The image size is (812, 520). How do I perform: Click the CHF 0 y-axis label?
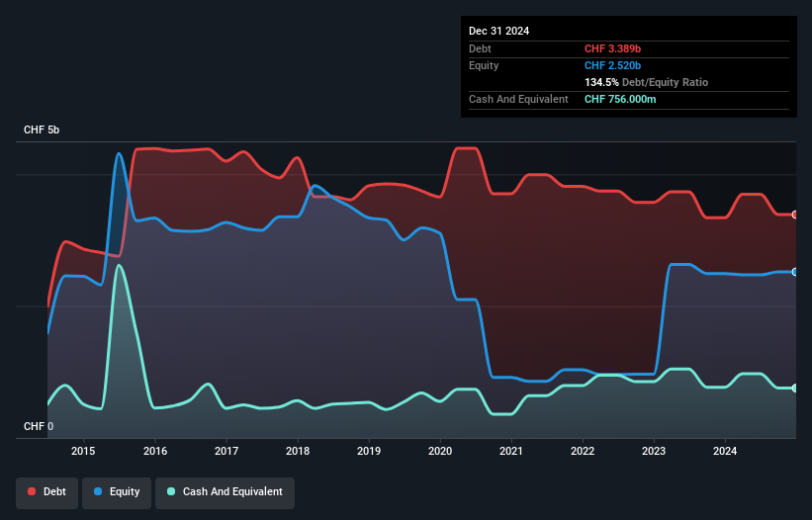(39, 426)
